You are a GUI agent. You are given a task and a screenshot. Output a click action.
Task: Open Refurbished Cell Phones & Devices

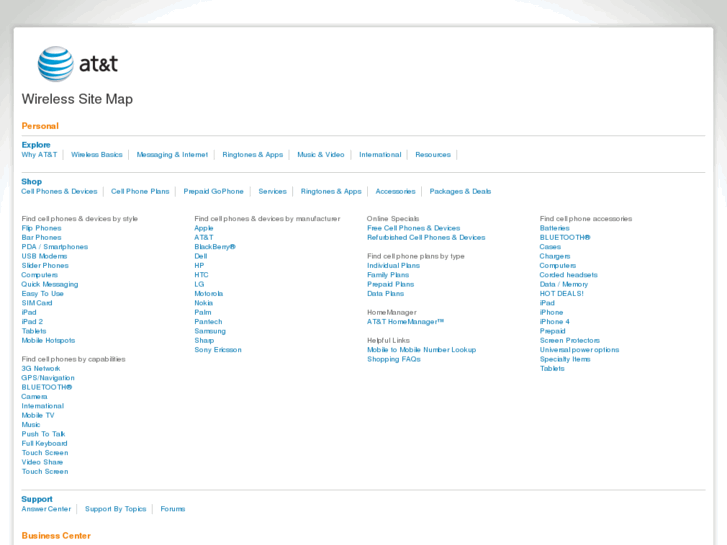[426, 237]
